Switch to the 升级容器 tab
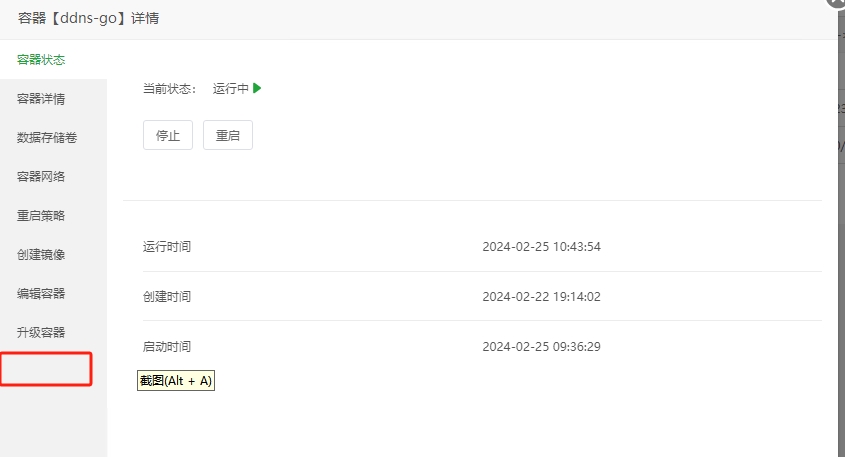The image size is (845, 457). (x=41, y=332)
